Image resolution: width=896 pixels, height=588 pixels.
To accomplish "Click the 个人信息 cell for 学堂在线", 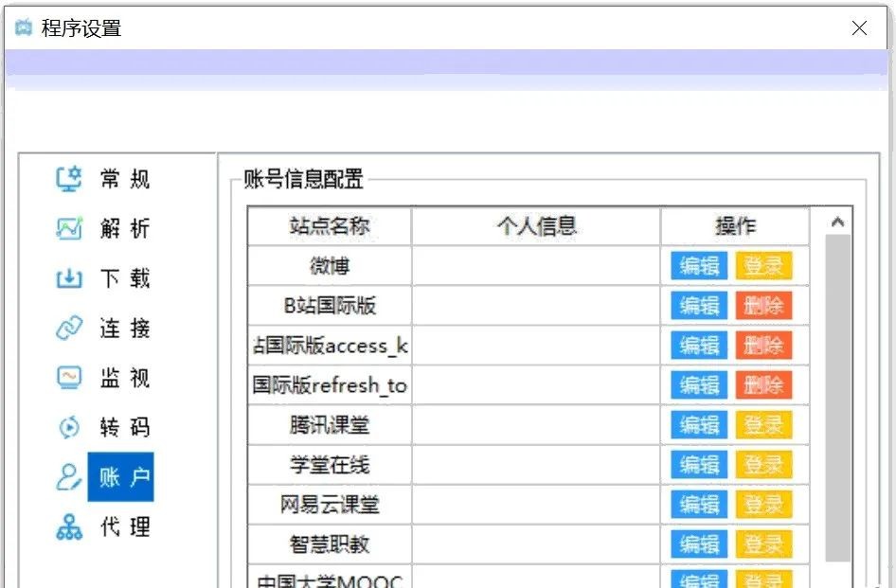I will click(535, 465).
